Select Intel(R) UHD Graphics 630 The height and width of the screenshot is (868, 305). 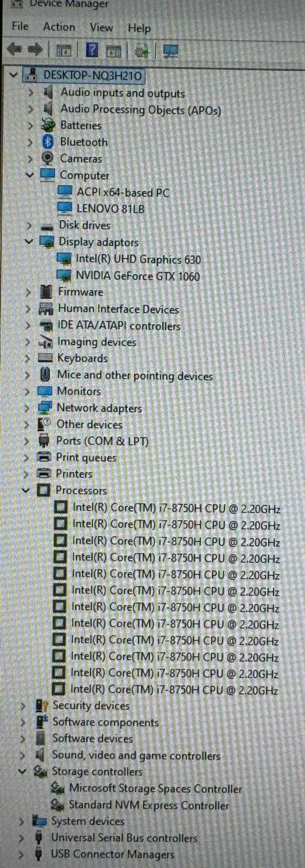(138, 259)
